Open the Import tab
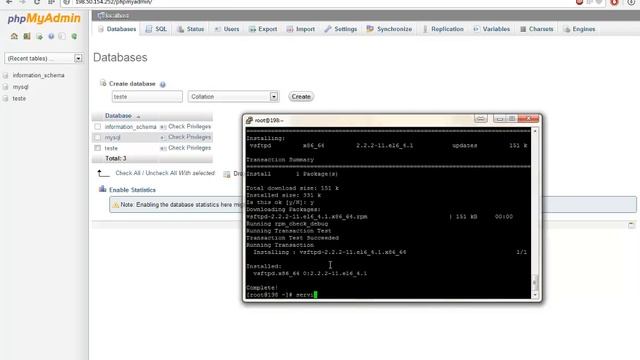The image size is (640, 360). (x=301, y=29)
